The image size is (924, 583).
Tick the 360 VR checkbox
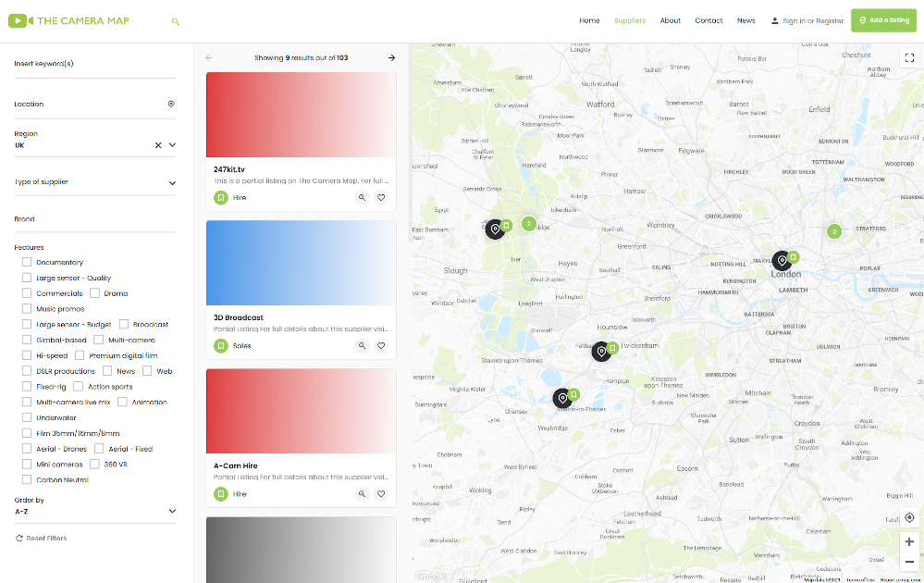click(94, 464)
